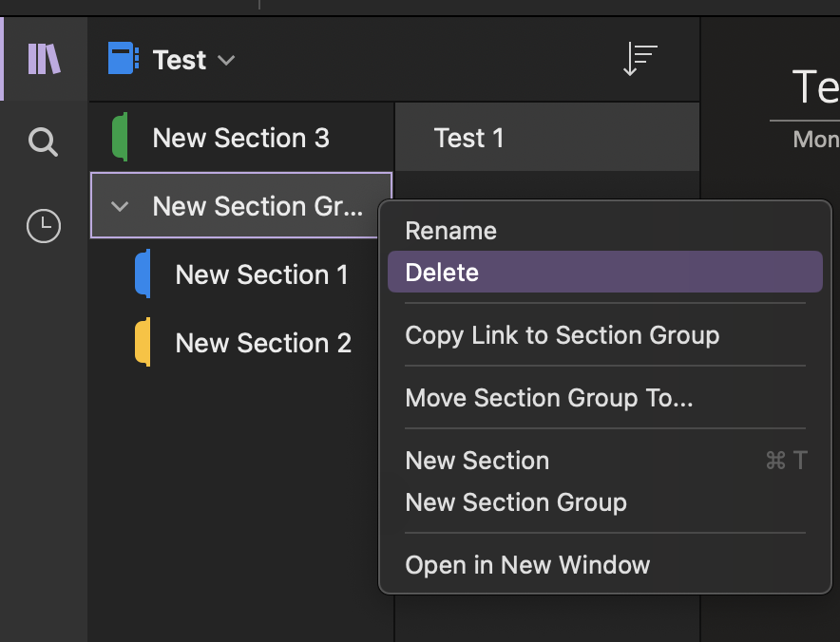Open the New Section 1 label
This screenshot has height=642, width=840.
point(262,274)
